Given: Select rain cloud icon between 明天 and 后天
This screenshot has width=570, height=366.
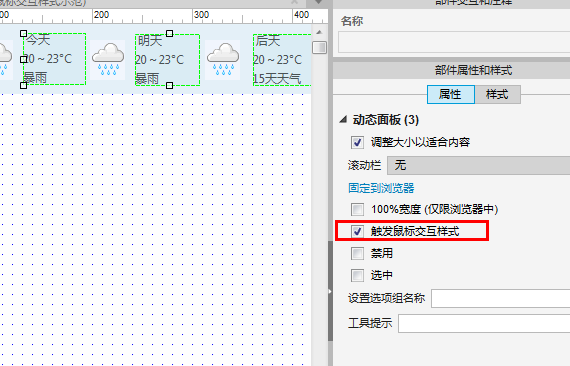Looking at the screenshot, I should coord(222,60).
